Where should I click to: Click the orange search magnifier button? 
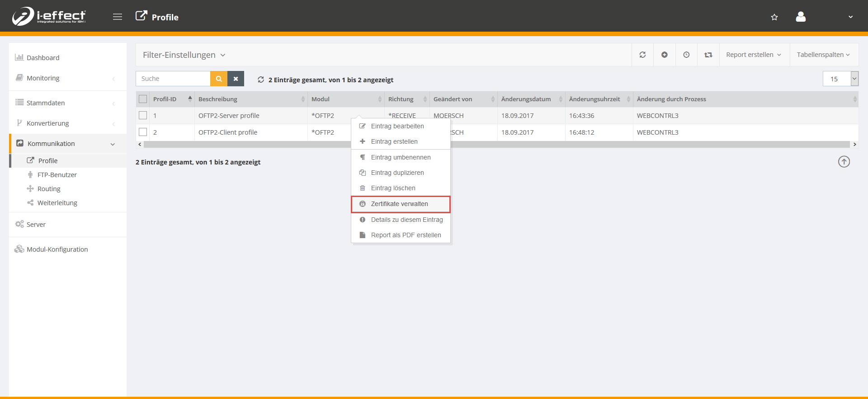click(x=219, y=79)
